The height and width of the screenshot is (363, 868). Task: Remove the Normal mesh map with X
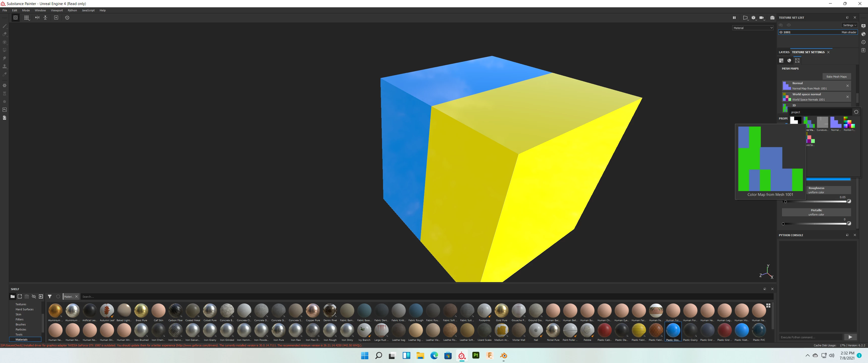pyautogui.click(x=848, y=86)
